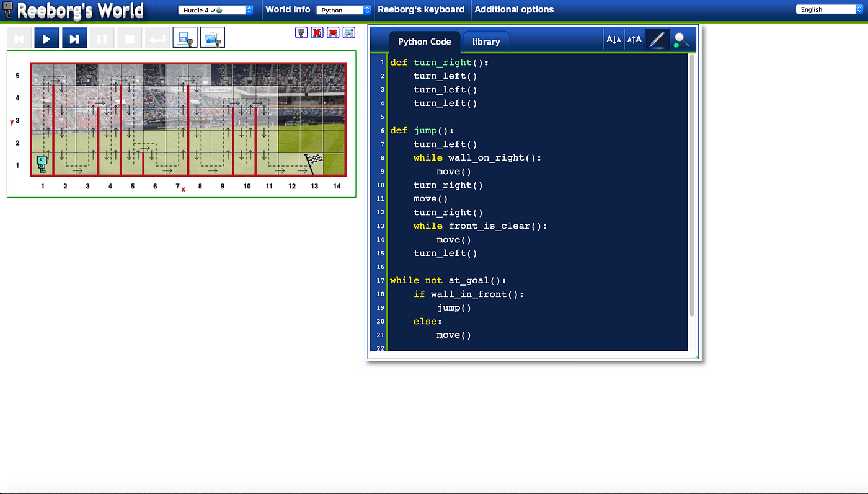Switch to the library tab
The width and height of the screenshot is (868, 494).
tap(485, 42)
